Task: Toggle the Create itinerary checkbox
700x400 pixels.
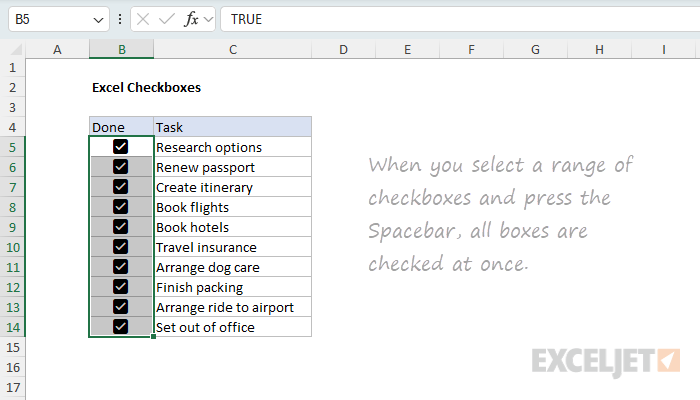Action: click(x=121, y=187)
